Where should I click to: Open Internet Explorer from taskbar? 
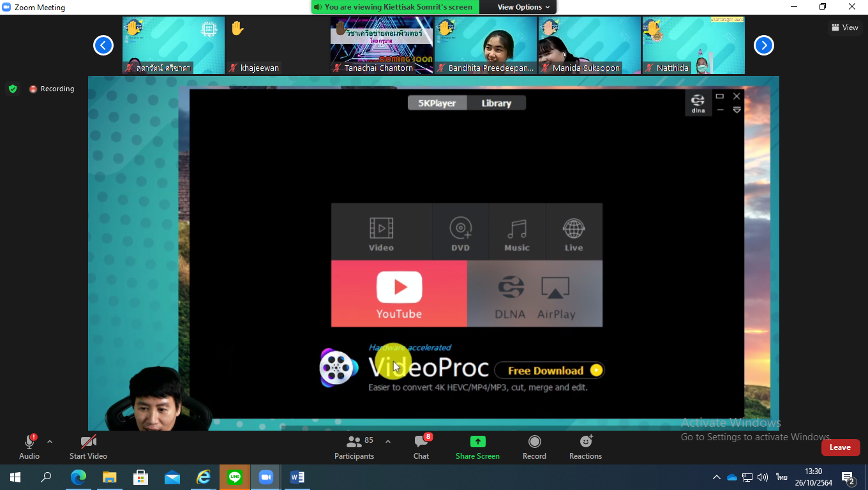(x=204, y=477)
